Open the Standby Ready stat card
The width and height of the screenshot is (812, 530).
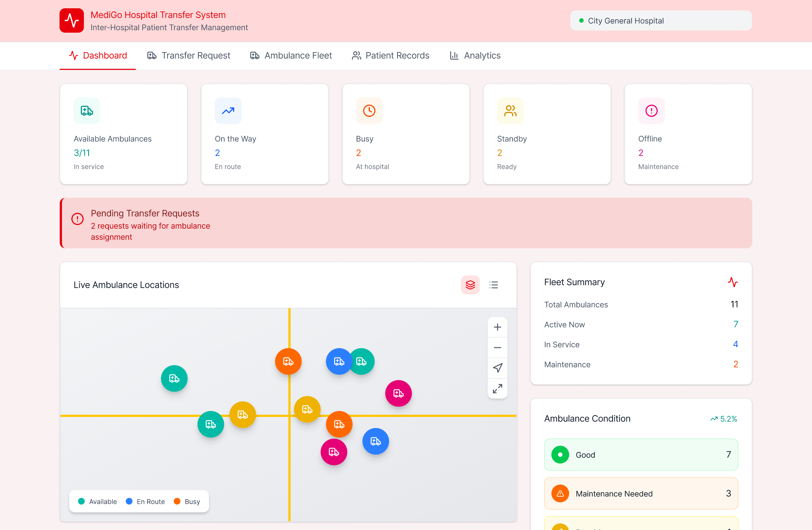[547, 134]
